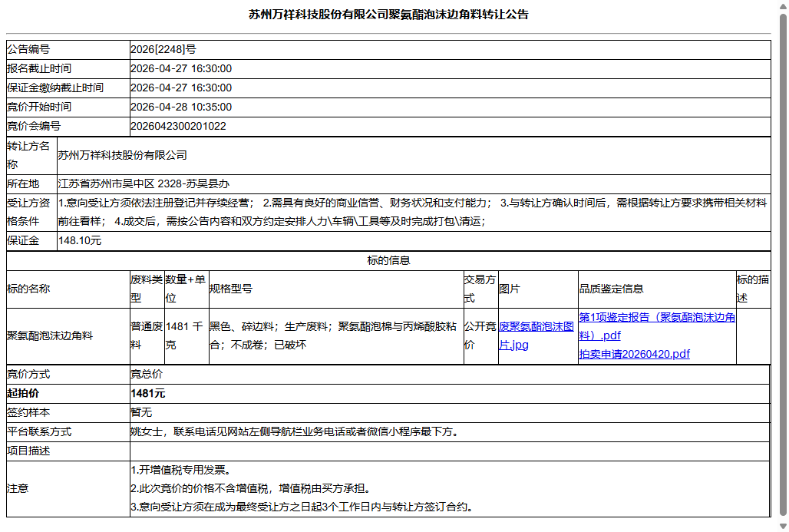
Task: Click the 保证金 label cell
Action: pyautogui.click(x=31, y=240)
